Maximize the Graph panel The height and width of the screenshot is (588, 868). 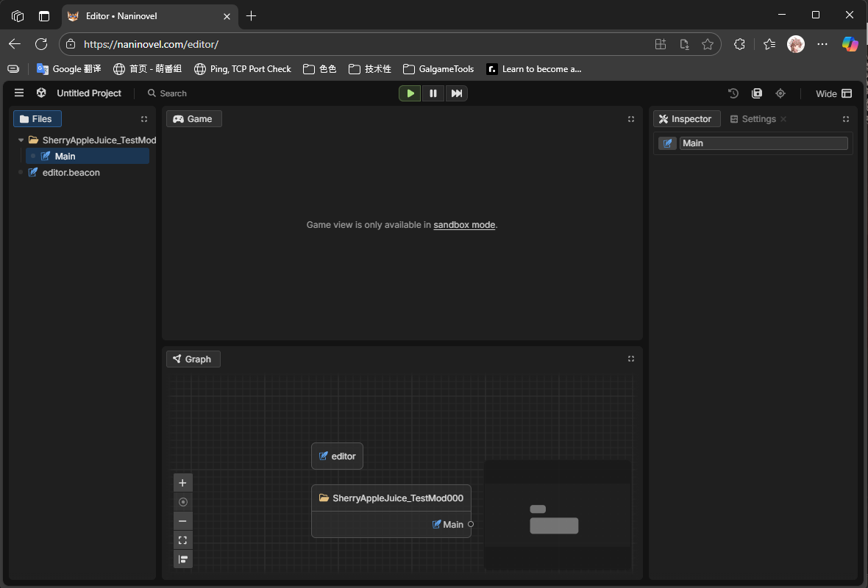[631, 359]
